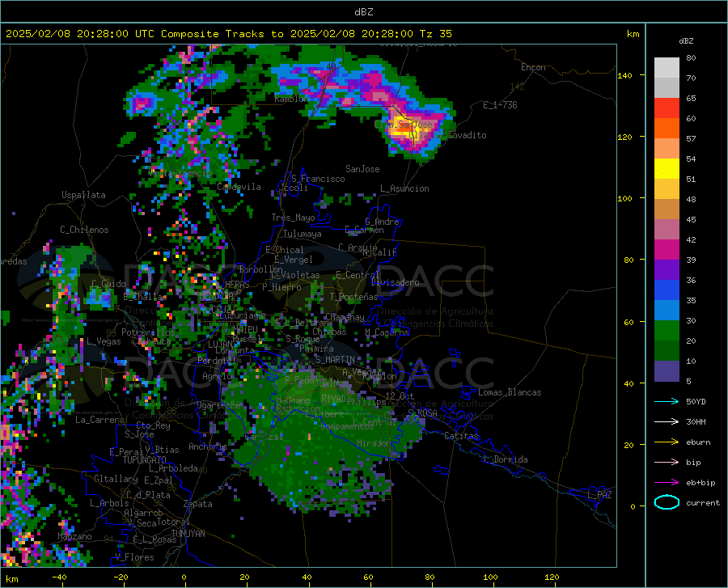Click the S_MARTIN map label
The width and height of the screenshot is (728, 588).
click(335, 360)
